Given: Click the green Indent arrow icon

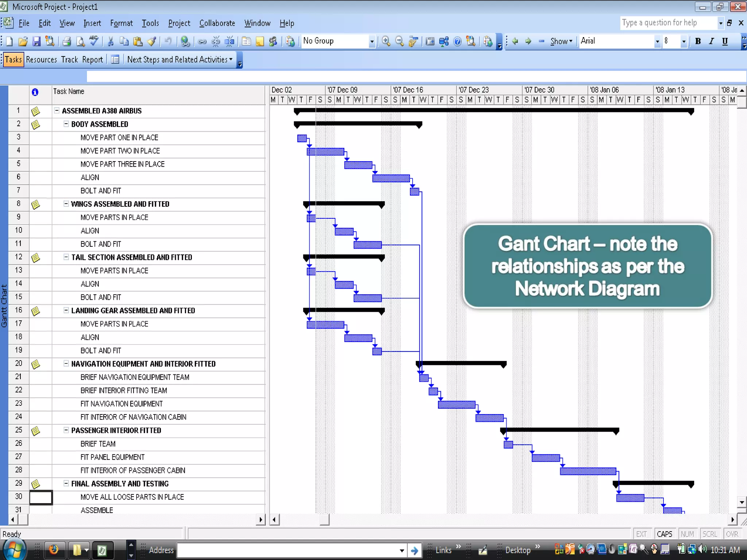Looking at the screenshot, I should (x=528, y=42).
